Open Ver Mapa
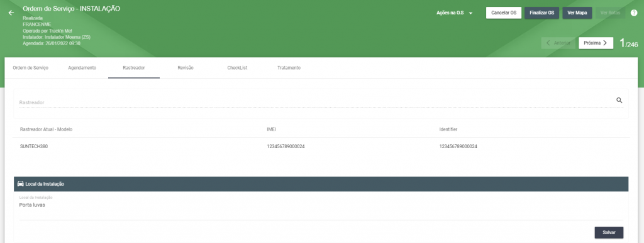 coord(577,13)
